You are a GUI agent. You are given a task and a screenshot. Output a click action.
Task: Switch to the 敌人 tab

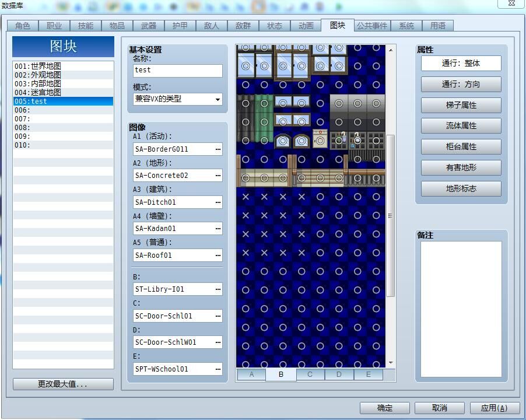[212, 26]
